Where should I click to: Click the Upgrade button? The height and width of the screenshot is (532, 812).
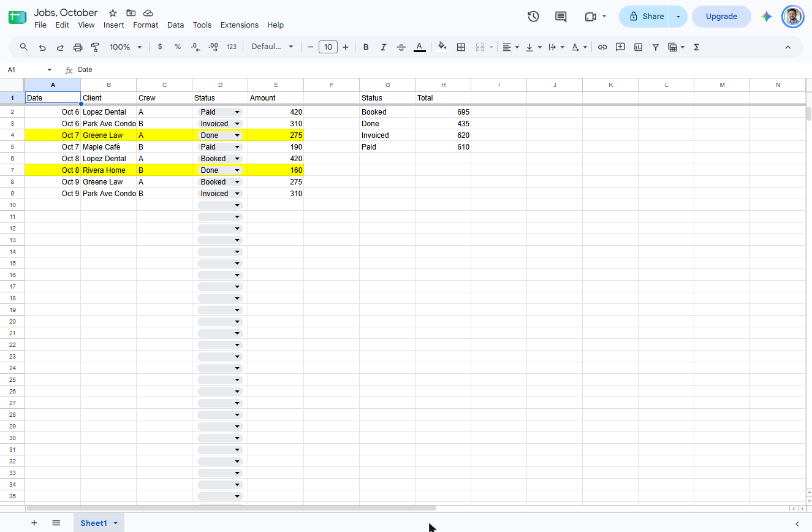point(721,17)
